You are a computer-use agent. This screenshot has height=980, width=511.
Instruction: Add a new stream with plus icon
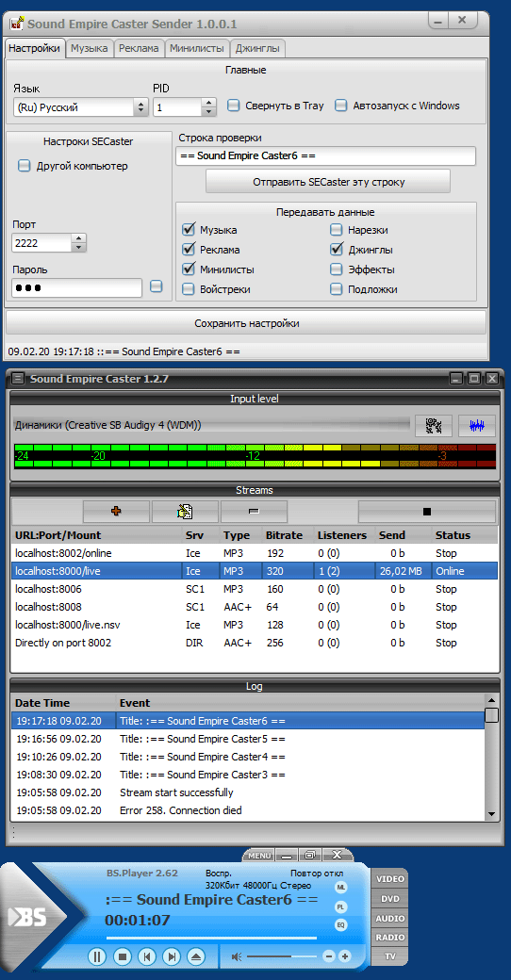116,512
